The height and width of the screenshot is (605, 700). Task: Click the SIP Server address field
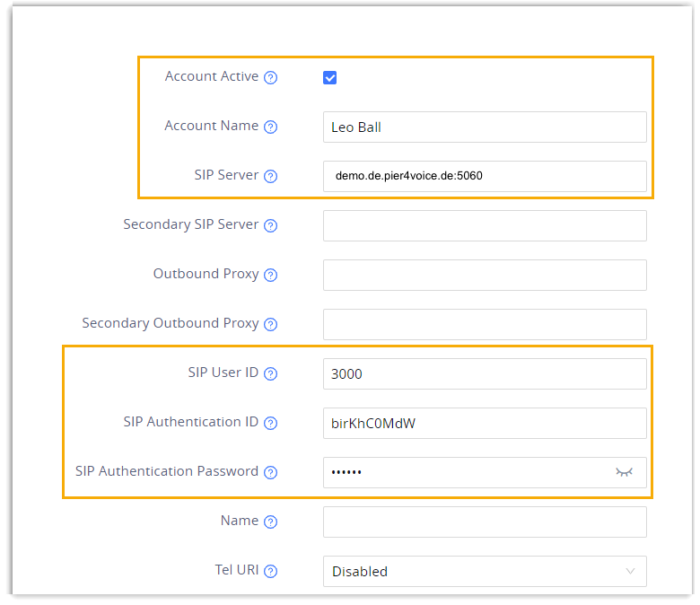pyautogui.click(x=485, y=176)
